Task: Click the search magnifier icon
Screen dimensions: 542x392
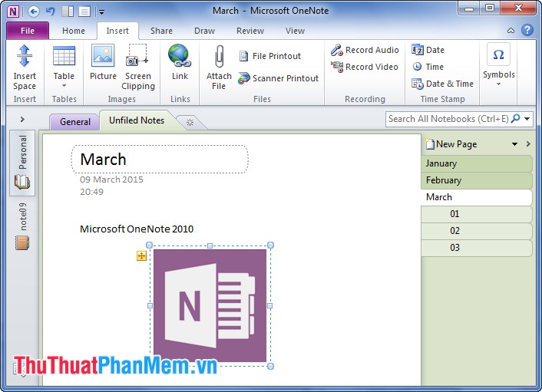Action: [x=515, y=118]
